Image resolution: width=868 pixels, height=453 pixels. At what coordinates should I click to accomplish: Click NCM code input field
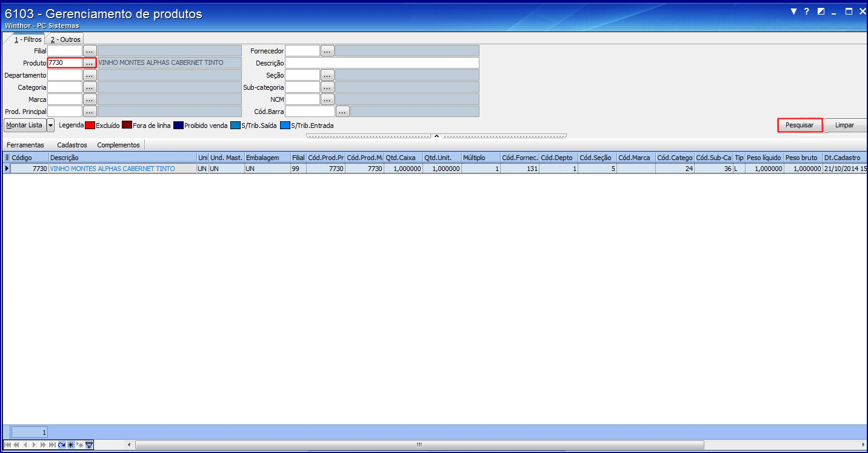click(x=302, y=99)
